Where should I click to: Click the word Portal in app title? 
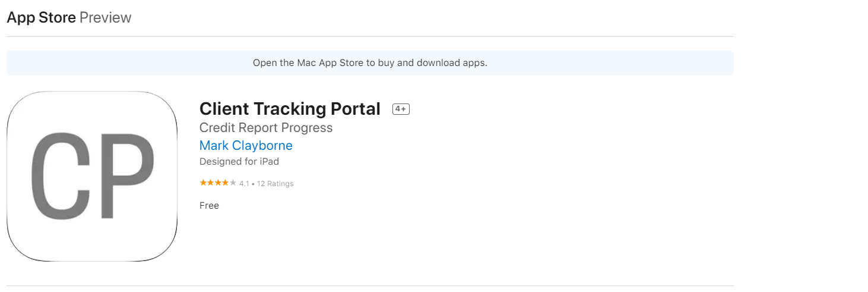[356, 109]
